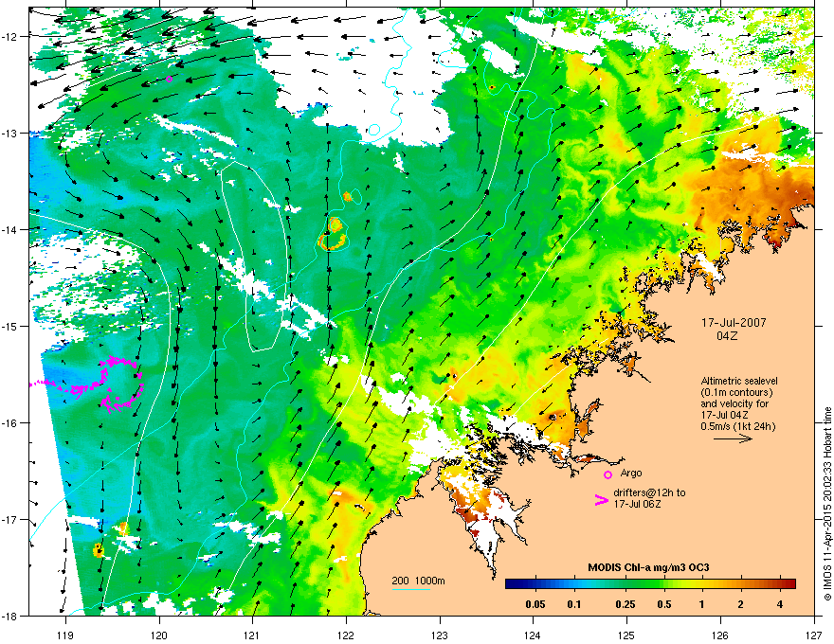Click the 'MODIS Chl-a mg/m3 OC3' title
The image size is (834, 644).
click(x=648, y=567)
